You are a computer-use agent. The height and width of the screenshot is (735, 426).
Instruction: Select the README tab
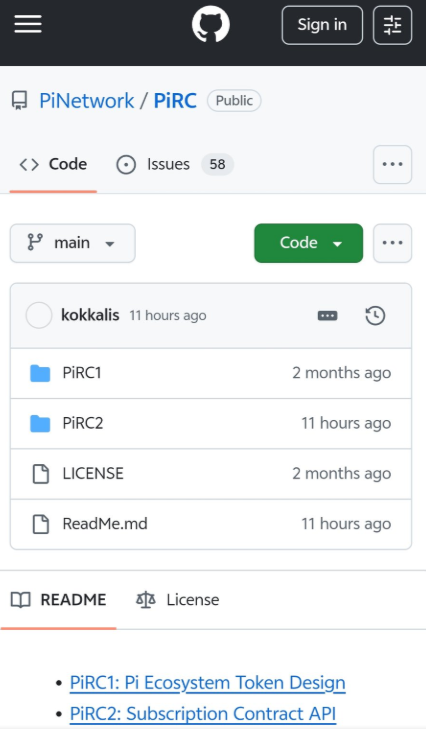(x=59, y=600)
